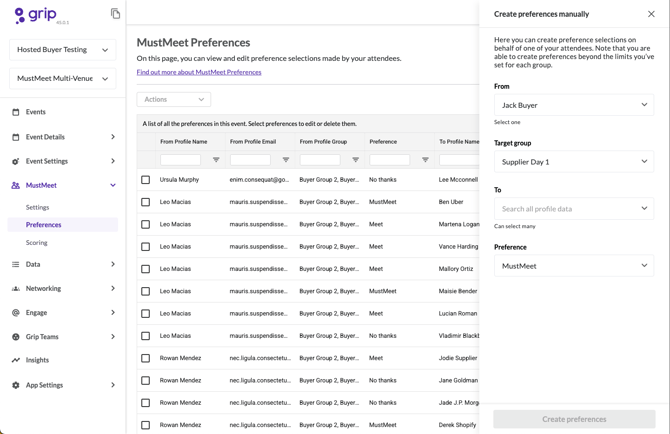Click the From Profile Group filter text field
This screenshot has height=434, width=670.
pos(320,160)
